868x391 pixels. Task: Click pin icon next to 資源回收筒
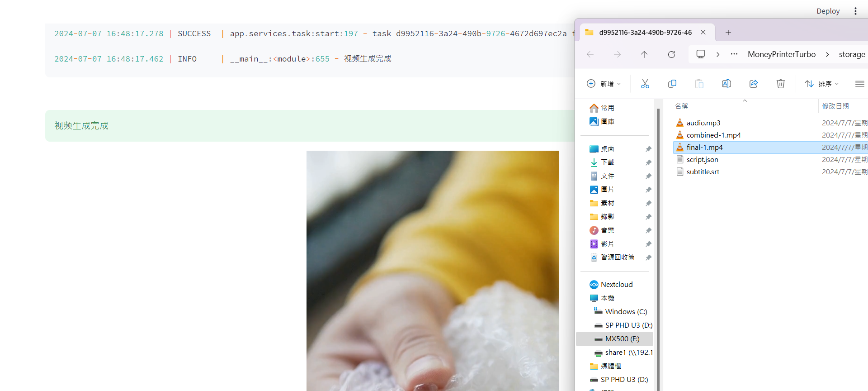pyautogui.click(x=648, y=257)
